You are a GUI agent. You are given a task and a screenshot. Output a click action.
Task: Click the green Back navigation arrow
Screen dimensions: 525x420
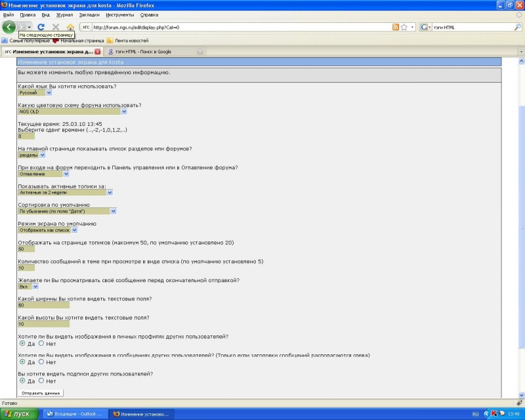[x=9, y=27]
